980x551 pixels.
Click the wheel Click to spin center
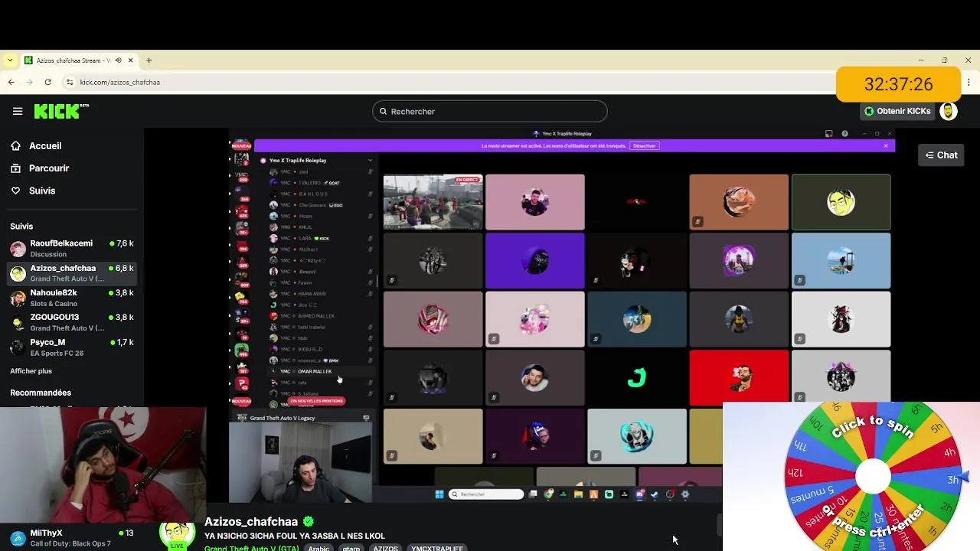873,477
